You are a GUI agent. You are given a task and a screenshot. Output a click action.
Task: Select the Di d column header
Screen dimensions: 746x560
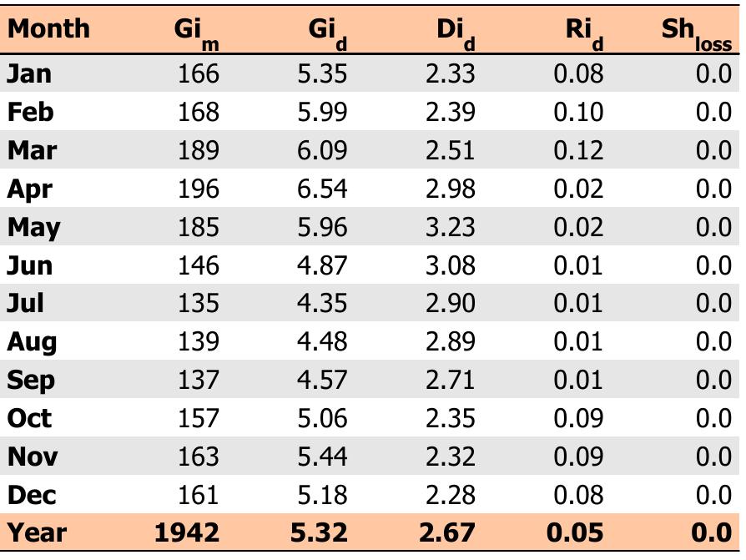(x=455, y=32)
